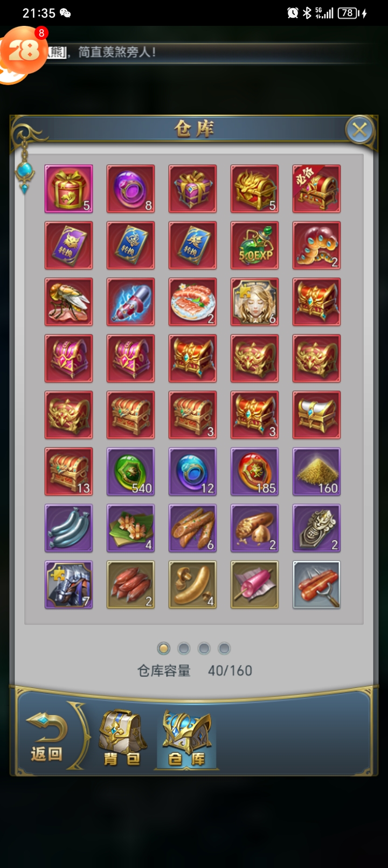
Task: Go to fourth warehouse page dot
Action: (224, 648)
